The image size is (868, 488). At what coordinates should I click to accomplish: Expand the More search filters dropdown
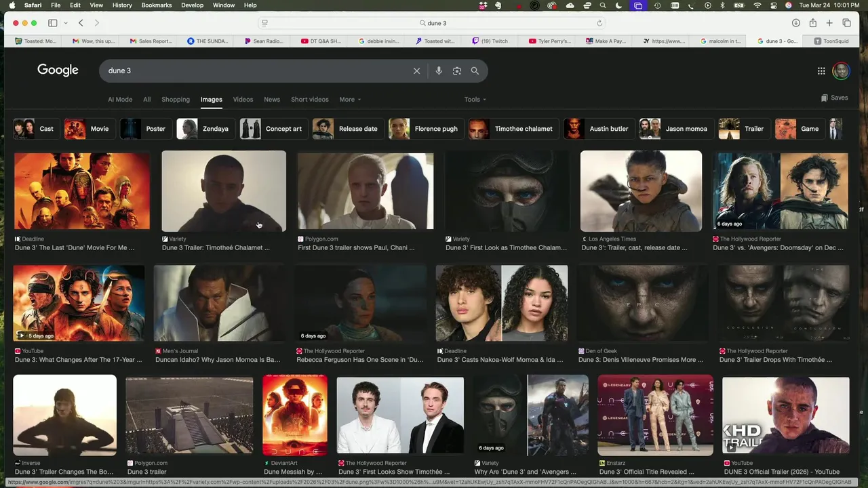pyautogui.click(x=350, y=100)
